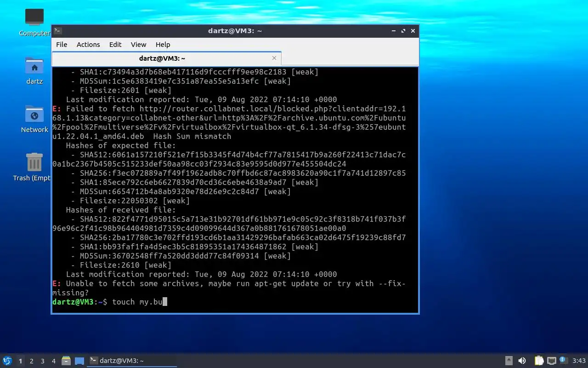588x368 pixels.
Task: Open clipboard manager tray icon
Action: [x=539, y=361]
